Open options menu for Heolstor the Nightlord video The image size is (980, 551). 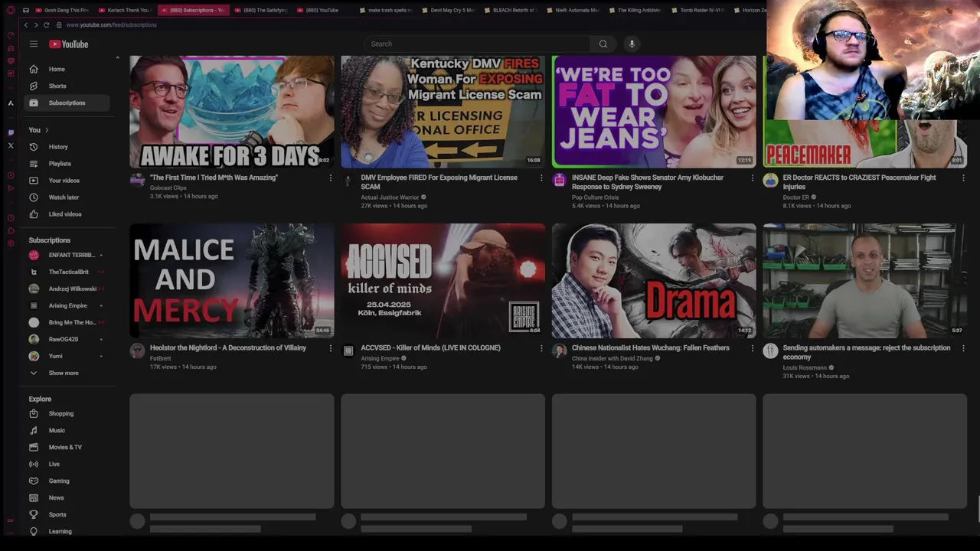[x=331, y=348]
